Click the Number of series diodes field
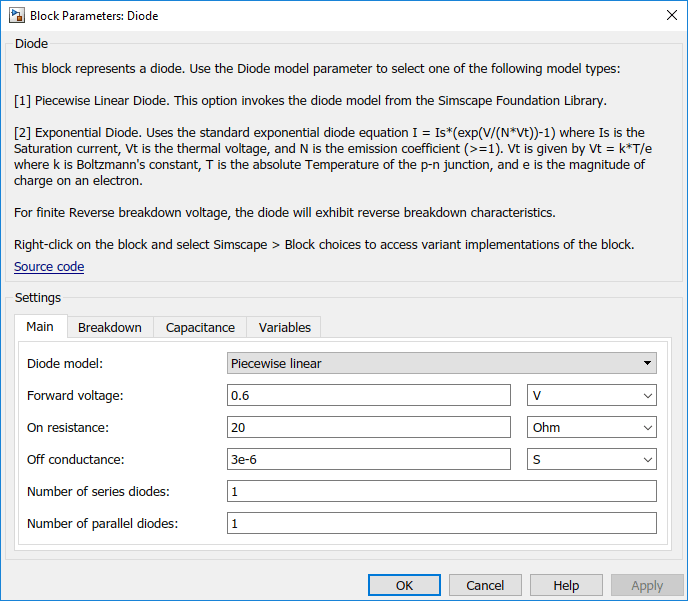 pyautogui.click(x=442, y=491)
